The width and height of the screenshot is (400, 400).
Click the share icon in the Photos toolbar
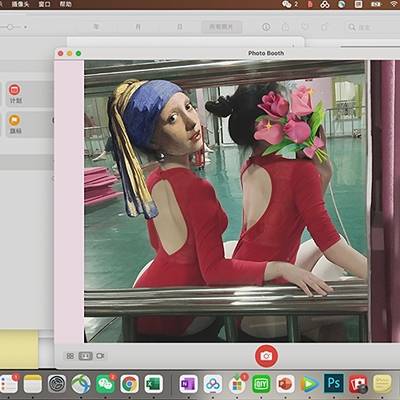(x=286, y=27)
